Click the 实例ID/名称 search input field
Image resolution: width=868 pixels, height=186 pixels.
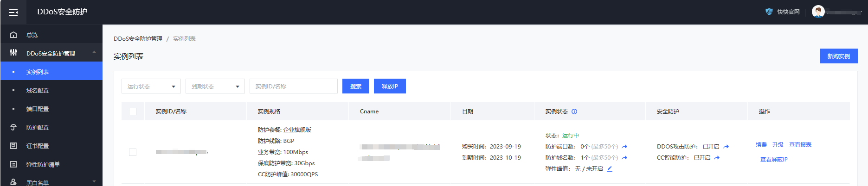tap(294, 87)
